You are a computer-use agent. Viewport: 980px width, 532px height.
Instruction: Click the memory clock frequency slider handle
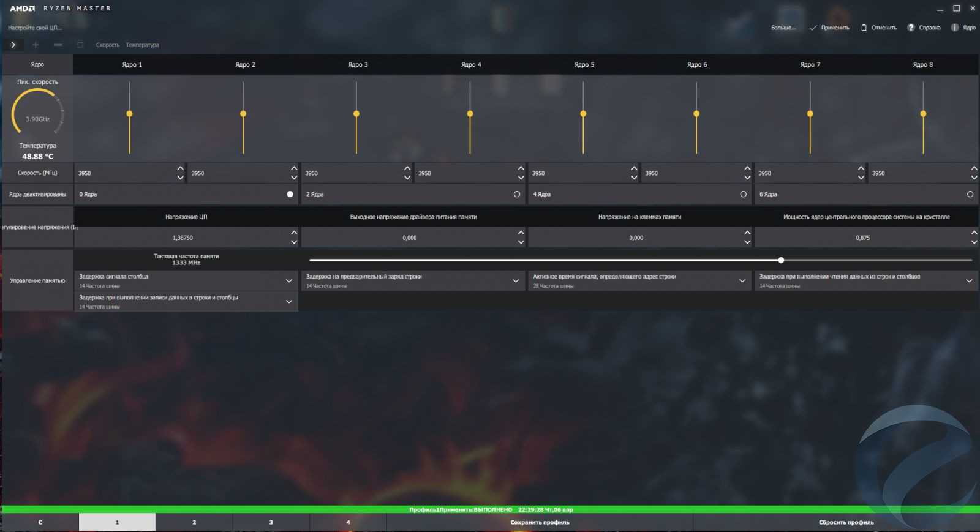click(781, 260)
